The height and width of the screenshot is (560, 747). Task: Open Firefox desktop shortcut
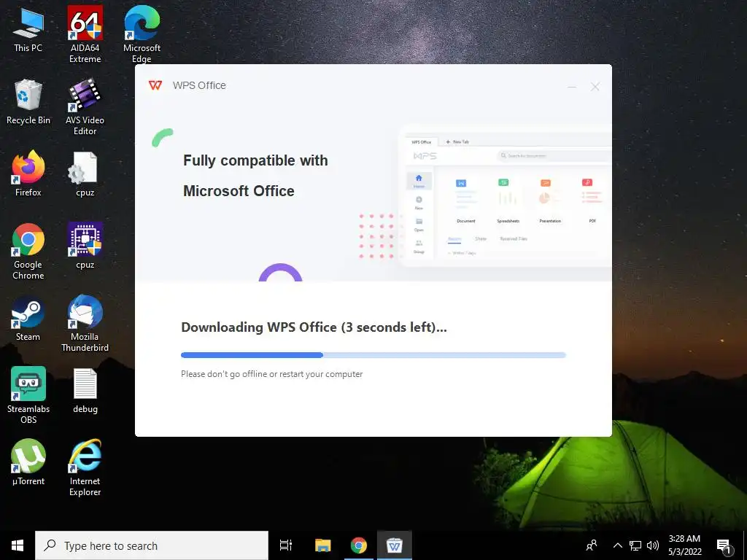coord(28,174)
